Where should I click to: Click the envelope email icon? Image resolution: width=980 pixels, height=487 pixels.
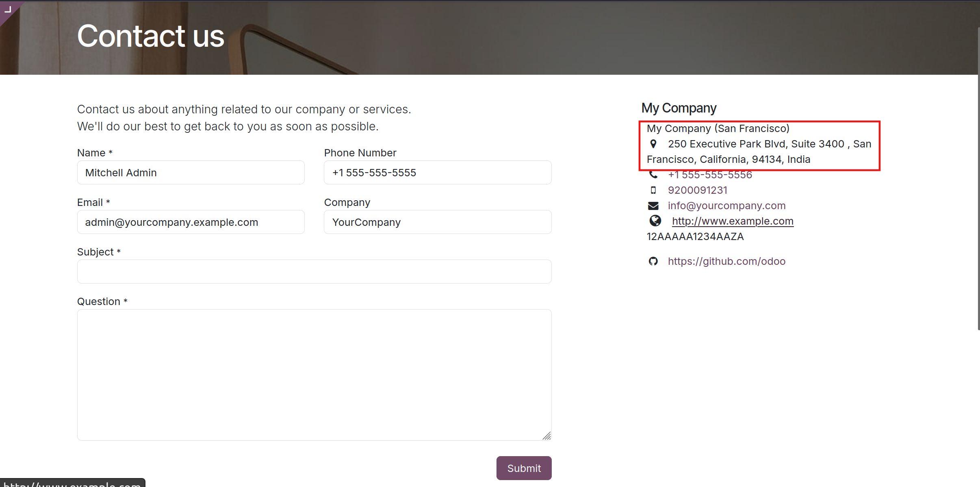[x=653, y=206]
